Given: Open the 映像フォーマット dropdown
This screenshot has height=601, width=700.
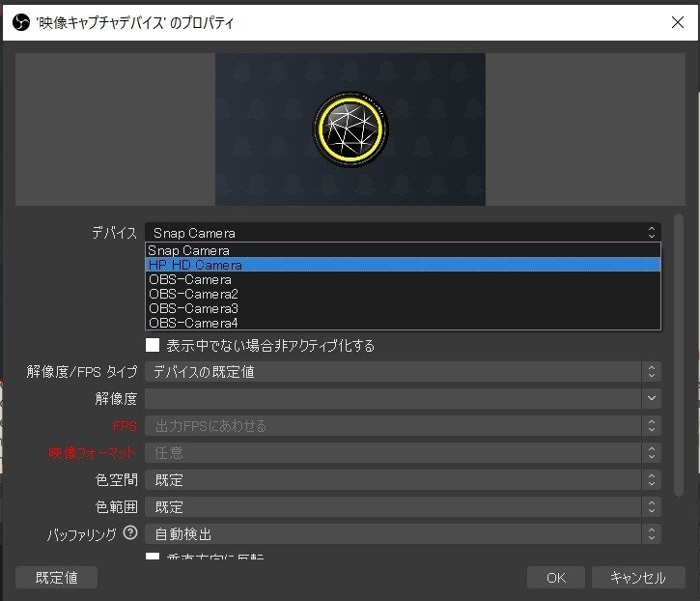Looking at the screenshot, I should coord(403,452).
